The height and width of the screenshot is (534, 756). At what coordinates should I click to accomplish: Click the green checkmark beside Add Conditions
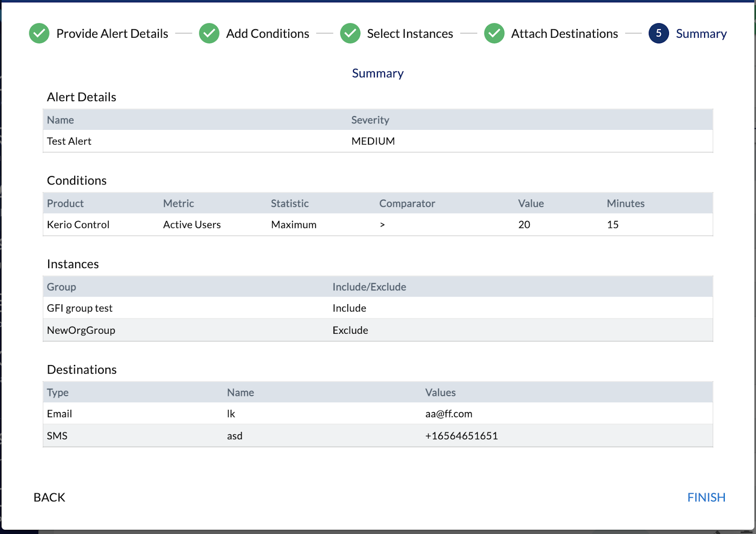click(x=209, y=34)
